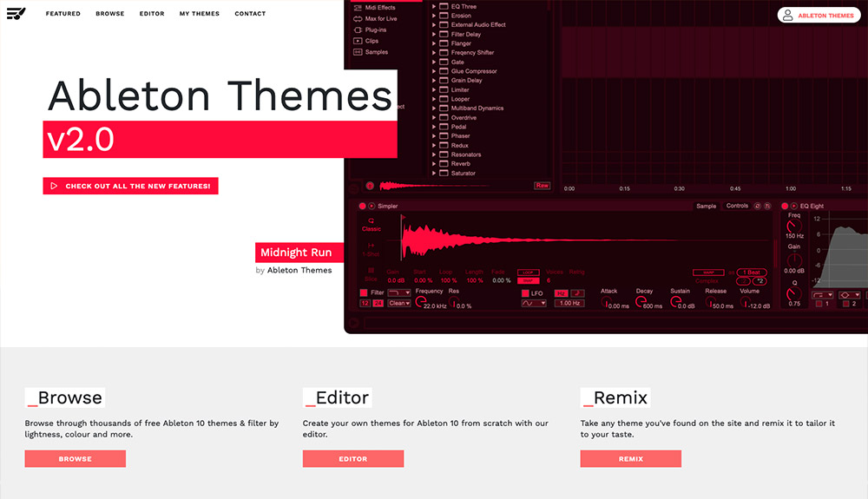Select the Classic mode icon in Simpler
This screenshot has width=868, height=499.
[371, 220]
